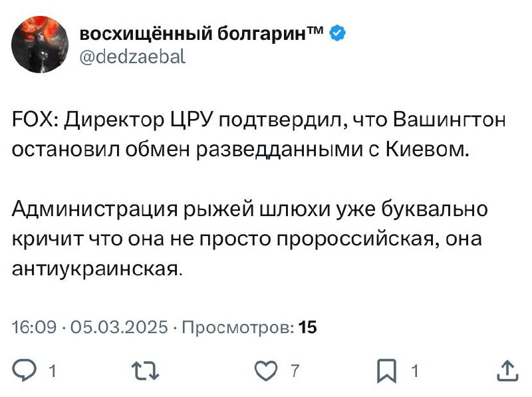Click the 05.03.2025 post date
Screen dimensions: 532x397
(x=118, y=327)
